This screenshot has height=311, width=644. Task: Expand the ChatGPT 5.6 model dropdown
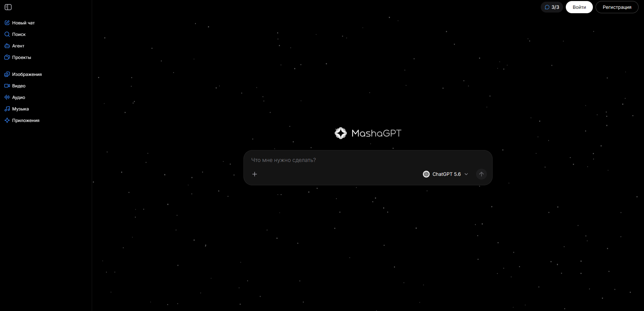445,174
